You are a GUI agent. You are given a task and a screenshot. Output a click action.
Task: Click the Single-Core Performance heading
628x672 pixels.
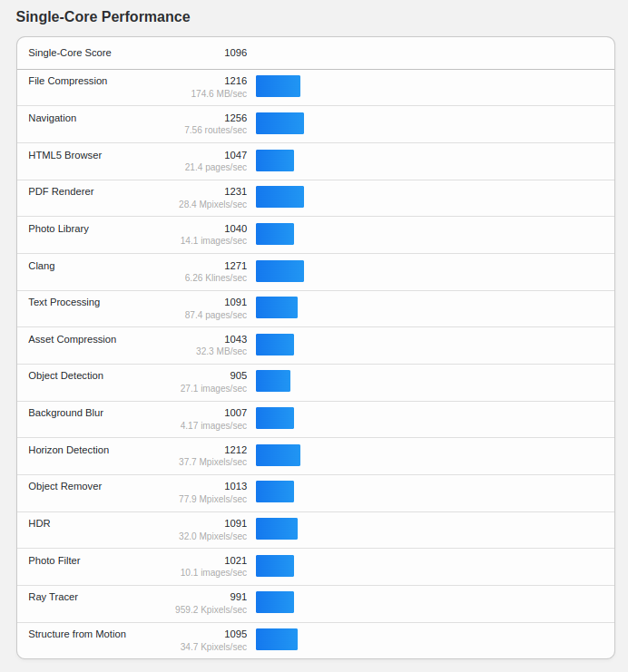[x=103, y=17]
